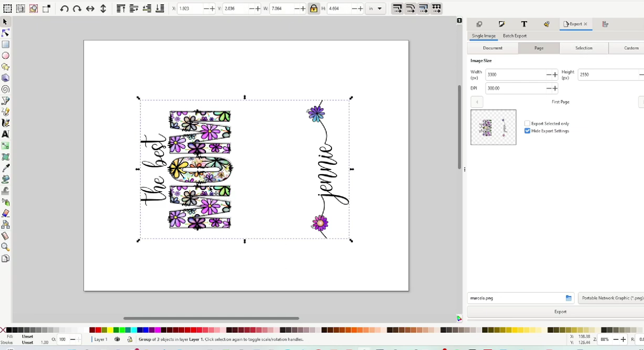The width and height of the screenshot is (644, 350).
Task: Open Align and Distribute panel tab
Action: 605,24
